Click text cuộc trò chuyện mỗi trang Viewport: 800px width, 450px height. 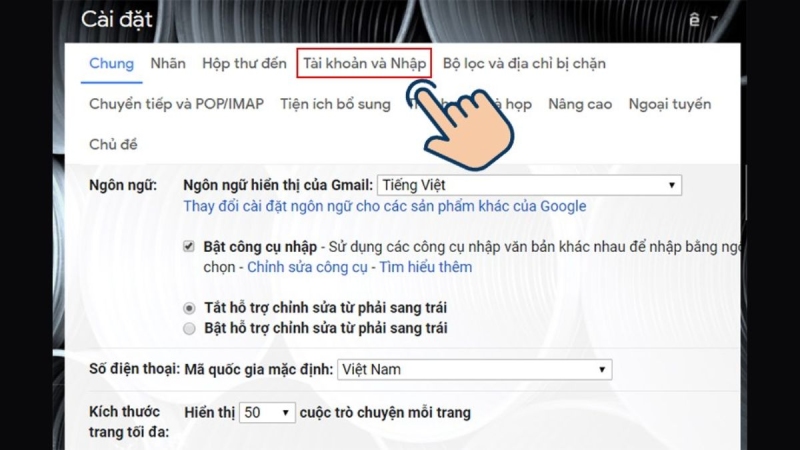385,412
